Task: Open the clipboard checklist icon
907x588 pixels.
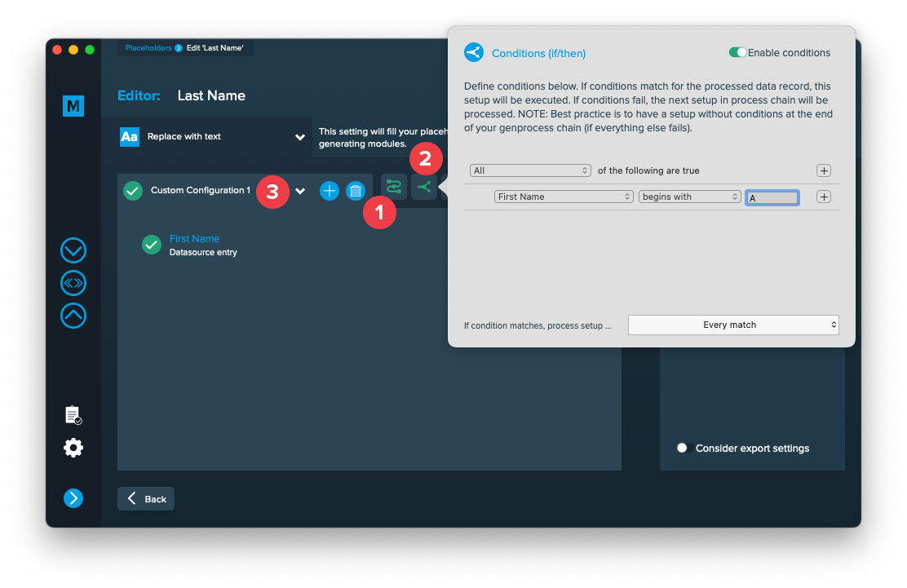Action: [73, 415]
